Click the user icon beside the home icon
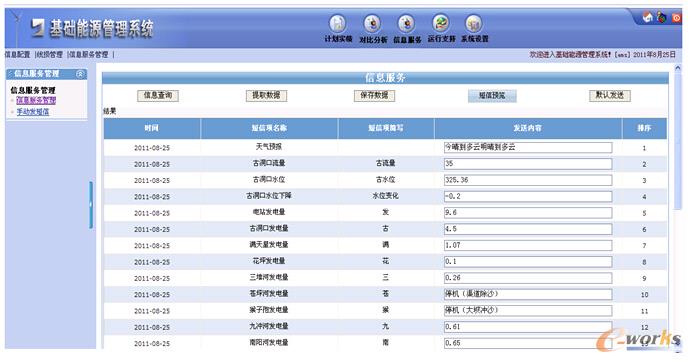 coord(661,17)
